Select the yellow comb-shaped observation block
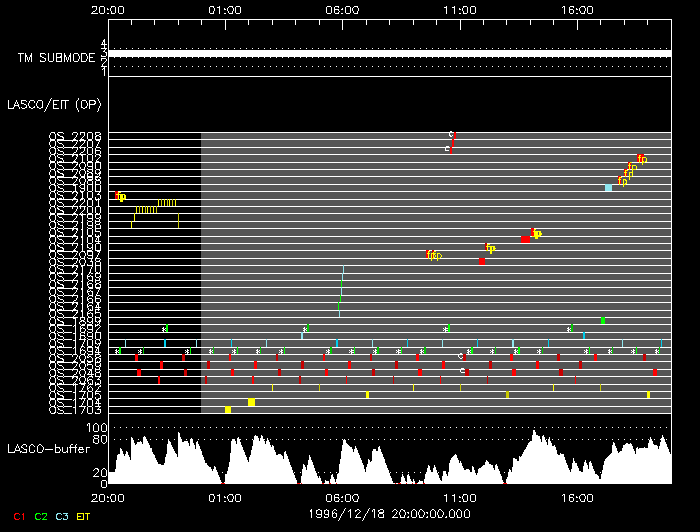Image resolution: width=700 pixels, height=532 pixels. tap(156, 209)
